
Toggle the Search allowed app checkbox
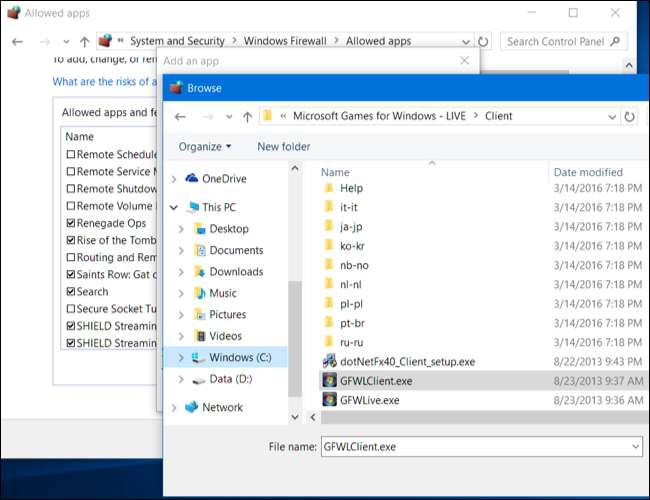[x=70, y=292]
